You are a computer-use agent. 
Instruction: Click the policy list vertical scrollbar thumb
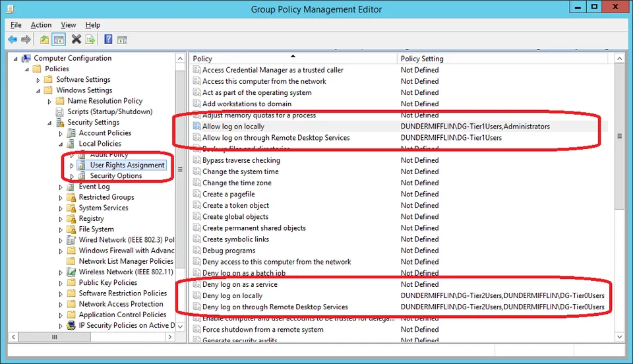tap(620, 136)
